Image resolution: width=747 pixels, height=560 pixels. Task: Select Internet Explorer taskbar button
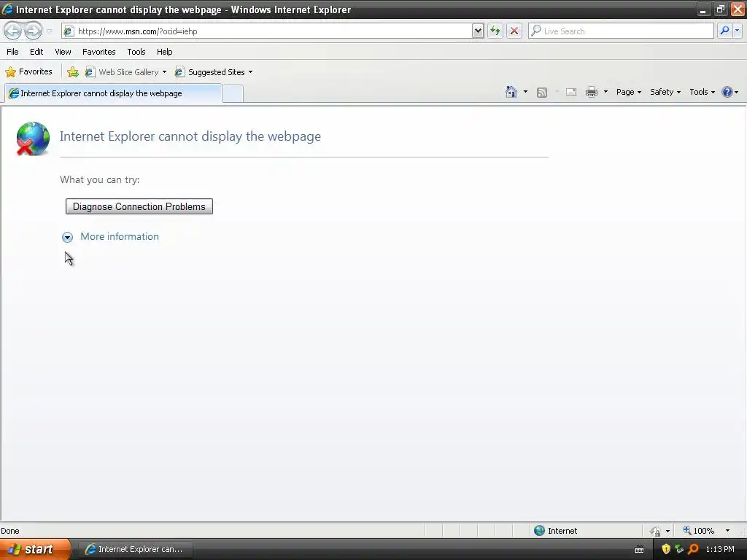pos(135,549)
